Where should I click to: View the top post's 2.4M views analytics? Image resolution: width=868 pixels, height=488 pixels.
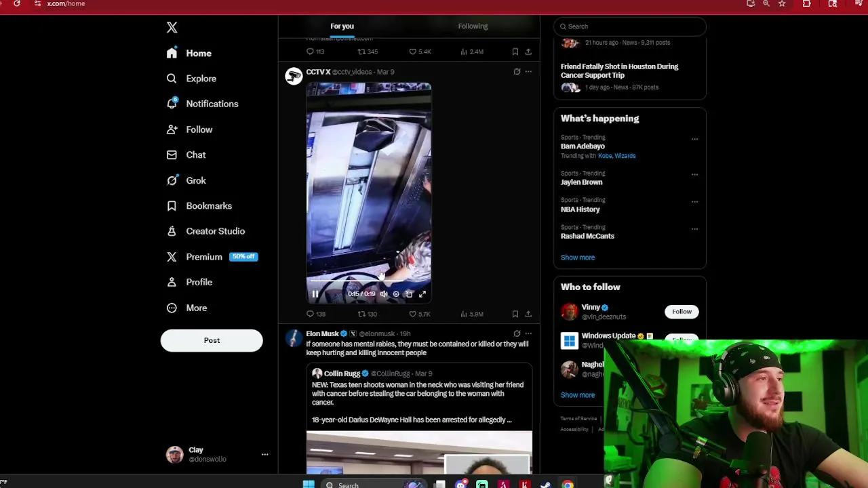pos(471,52)
